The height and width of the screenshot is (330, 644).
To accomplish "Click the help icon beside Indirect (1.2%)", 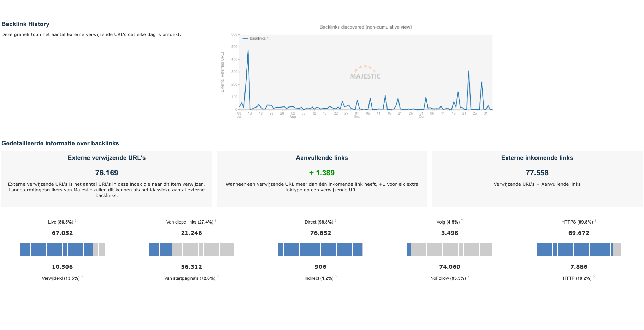I will tap(336, 276).
